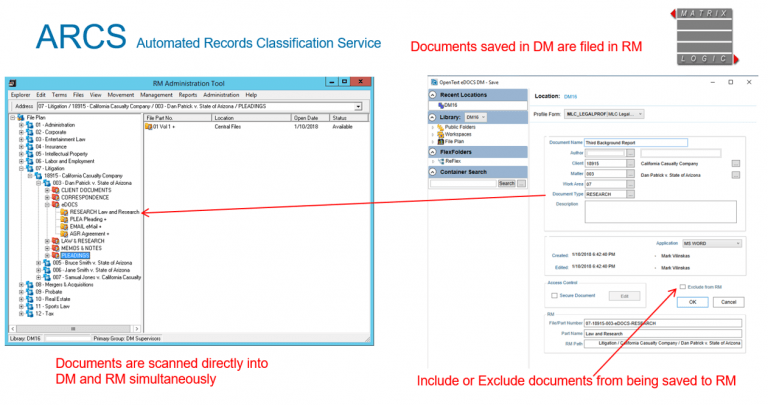Click CLIENT DOCUMENTS red folder icon

tap(55, 190)
